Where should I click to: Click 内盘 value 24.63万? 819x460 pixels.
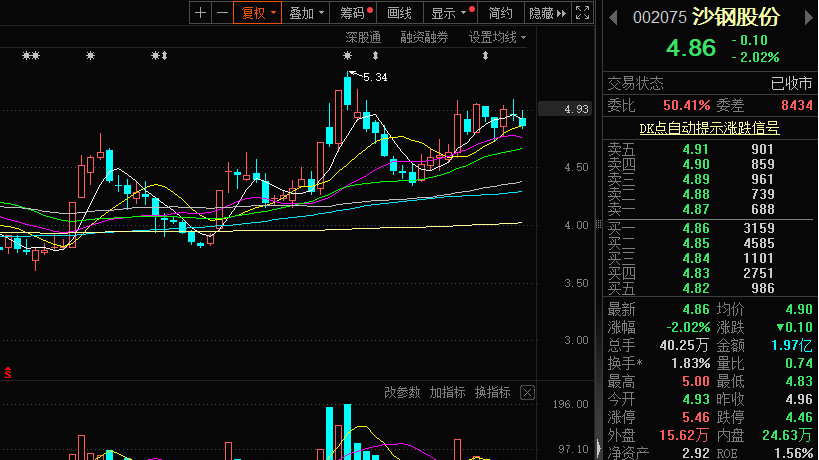pyautogui.click(x=787, y=435)
